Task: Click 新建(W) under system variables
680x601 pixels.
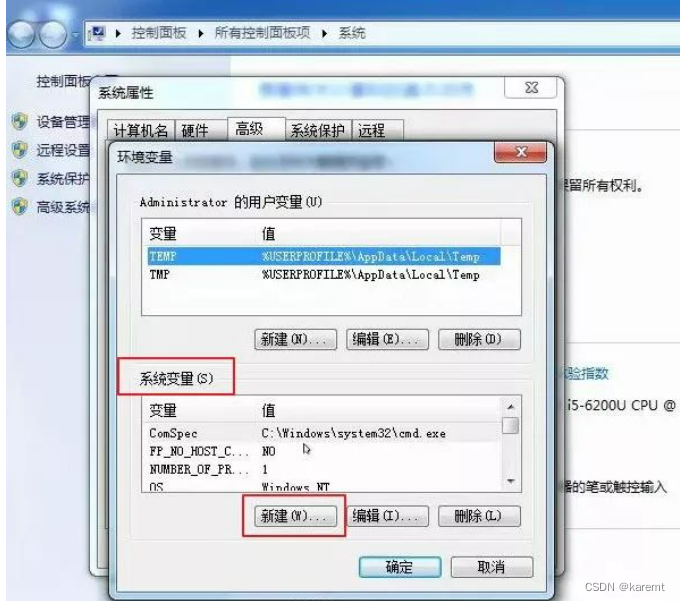Action: (295, 516)
